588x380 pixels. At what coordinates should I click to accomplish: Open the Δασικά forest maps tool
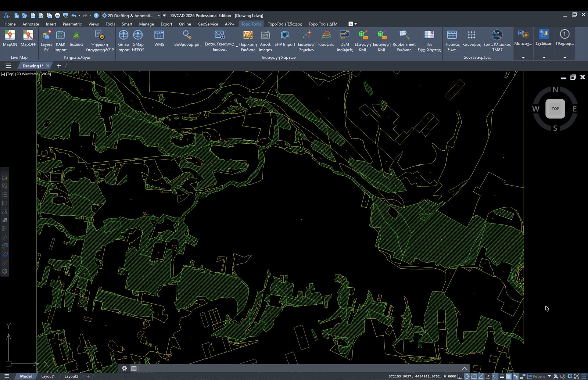(x=76, y=38)
